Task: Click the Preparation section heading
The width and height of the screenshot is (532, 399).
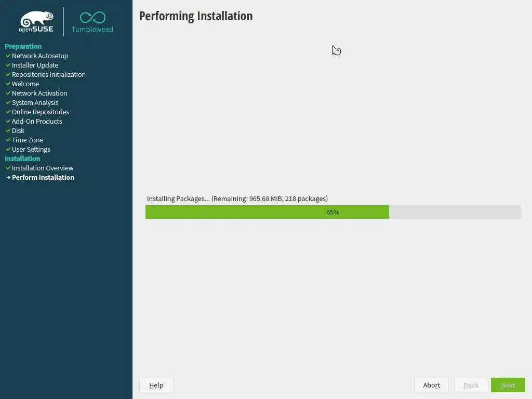Action: (x=23, y=46)
